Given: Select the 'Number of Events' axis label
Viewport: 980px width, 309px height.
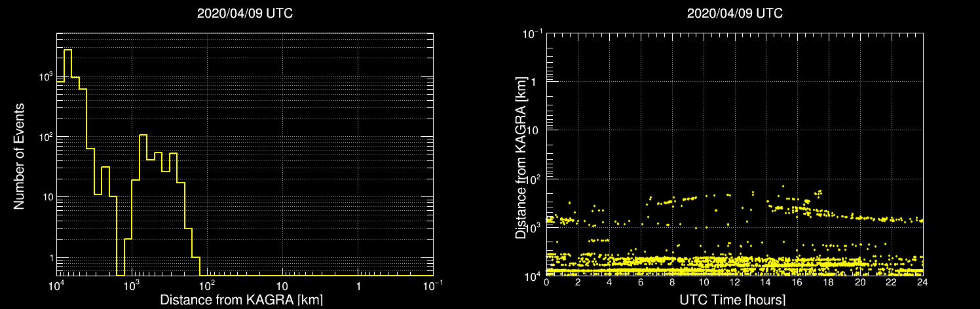Looking at the screenshot, I should coord(19,155).
